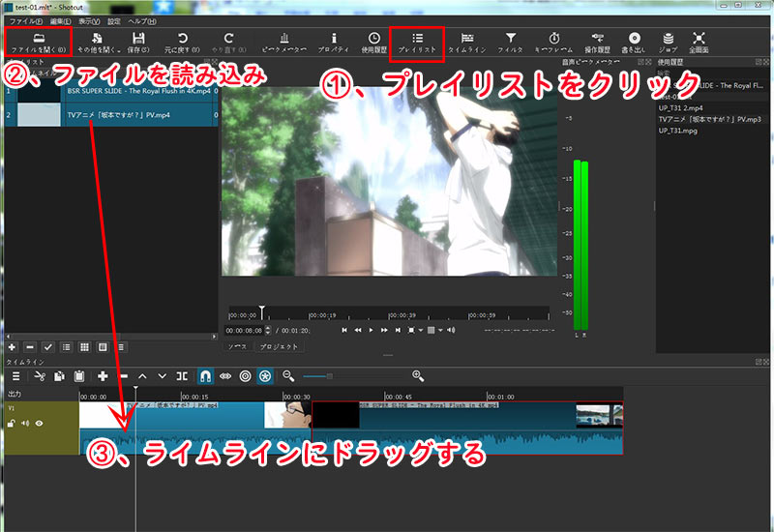Select playlist item BSR SUPER SLIDE mp4
The image size is (774, 532).
coord(111,91)
